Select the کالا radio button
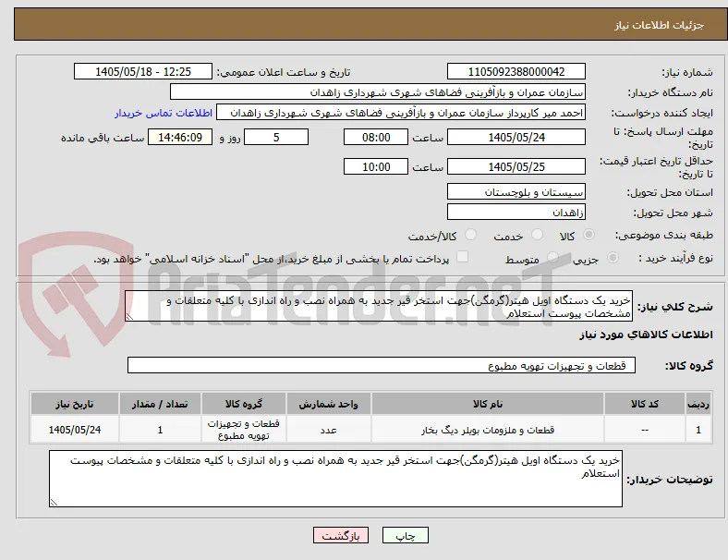Image resolution: width=728 pixels, height=560 pixels. click(588, 235)
